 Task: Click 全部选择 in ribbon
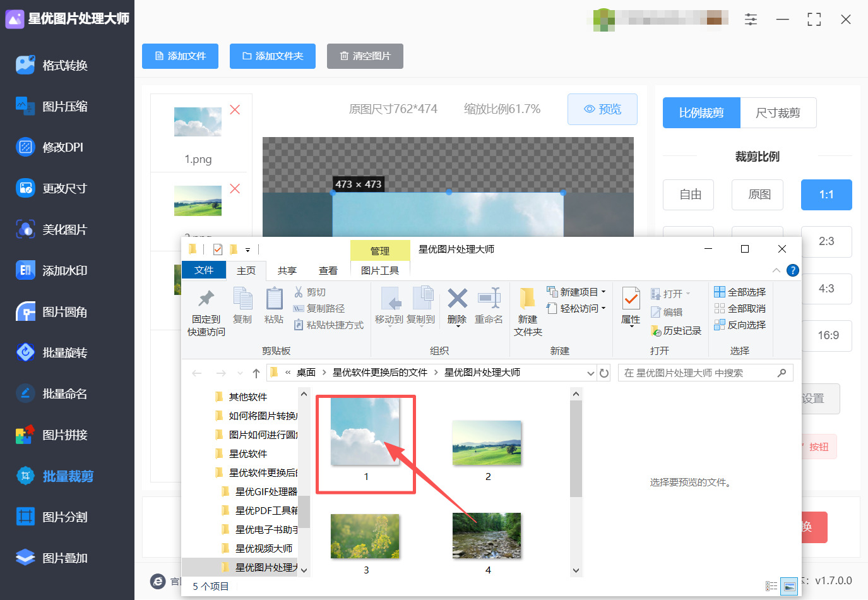[x=740, y=292]
